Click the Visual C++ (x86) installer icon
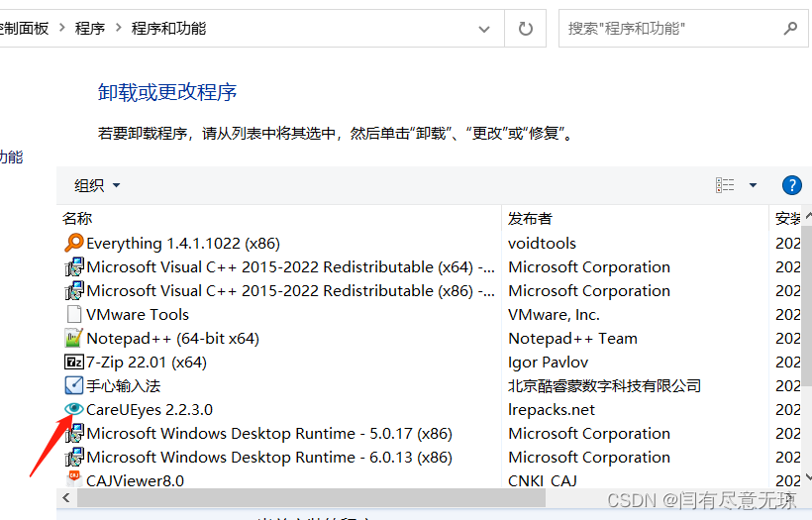This screenshot has height=520, width=812. pyautogui.click(x=74, y=290)
